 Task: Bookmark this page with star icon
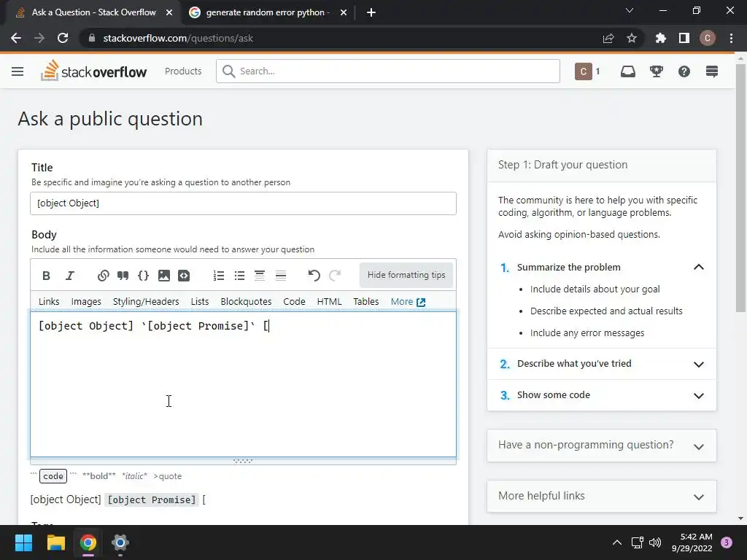pyautogui.click(x=632, y=38)
